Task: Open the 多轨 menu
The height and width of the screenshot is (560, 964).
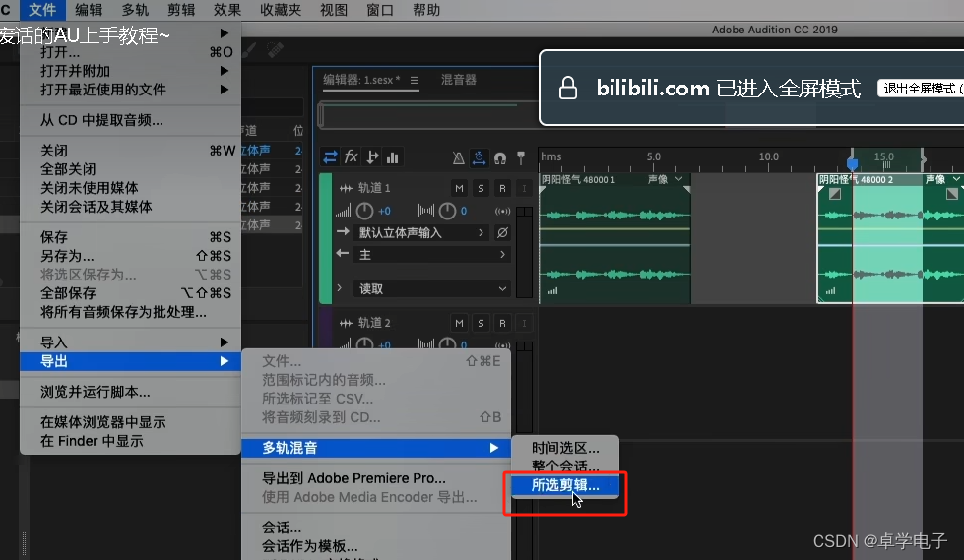Action: pyautogui.click(x=135, y=10)
